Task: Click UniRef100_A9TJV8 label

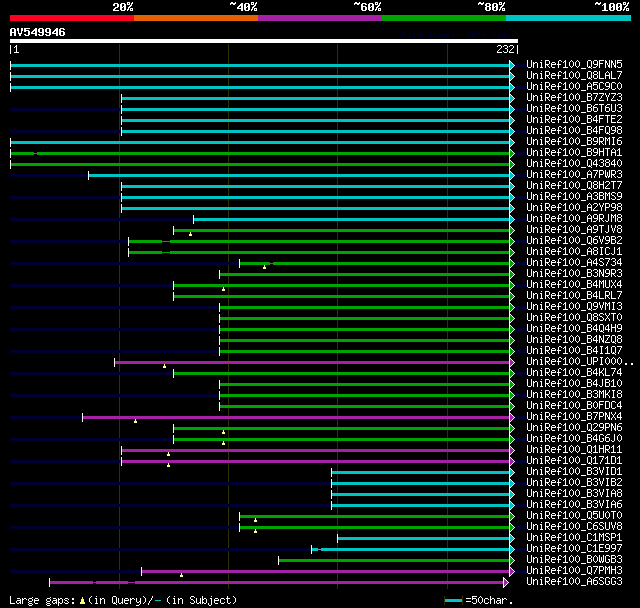Action: pyautogui.click(x=574, y=230)
